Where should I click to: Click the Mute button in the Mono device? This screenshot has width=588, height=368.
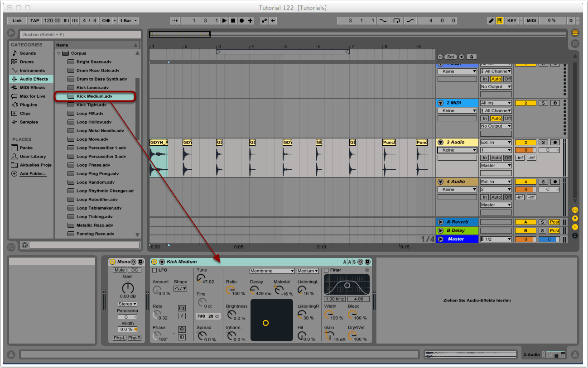pos(120,270)
